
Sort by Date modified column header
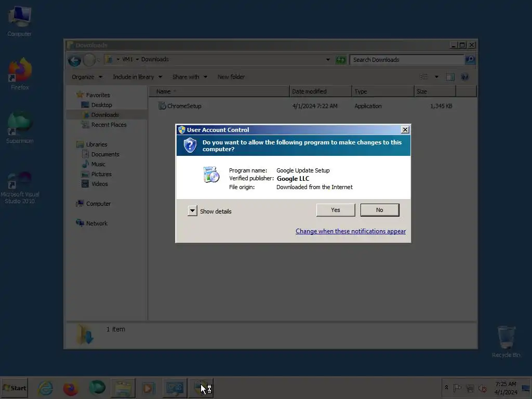(321, 91)
